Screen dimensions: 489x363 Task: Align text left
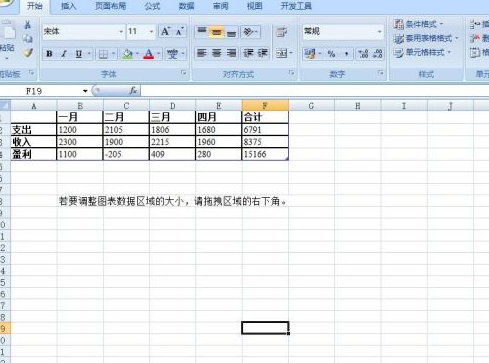pyautogui.click(x=202, y=53)
